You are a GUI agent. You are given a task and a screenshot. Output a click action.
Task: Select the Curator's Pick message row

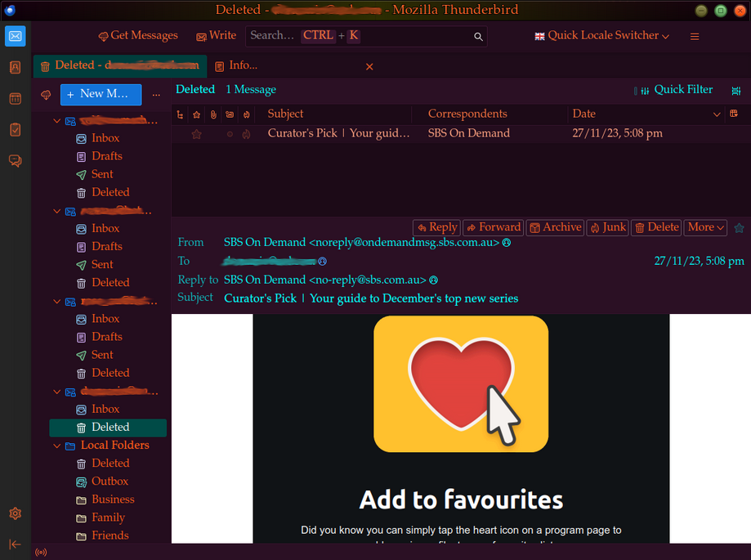[x=461, y=133]
